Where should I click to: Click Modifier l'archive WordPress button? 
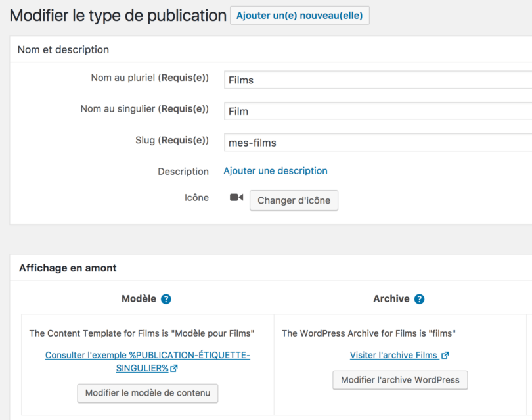coord(400,380)
